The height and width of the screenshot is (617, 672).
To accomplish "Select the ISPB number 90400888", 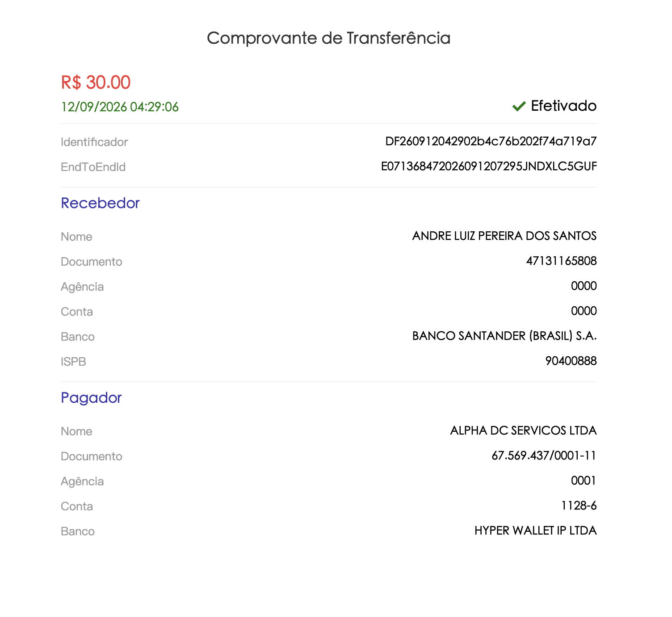I will tap(571, 361).
